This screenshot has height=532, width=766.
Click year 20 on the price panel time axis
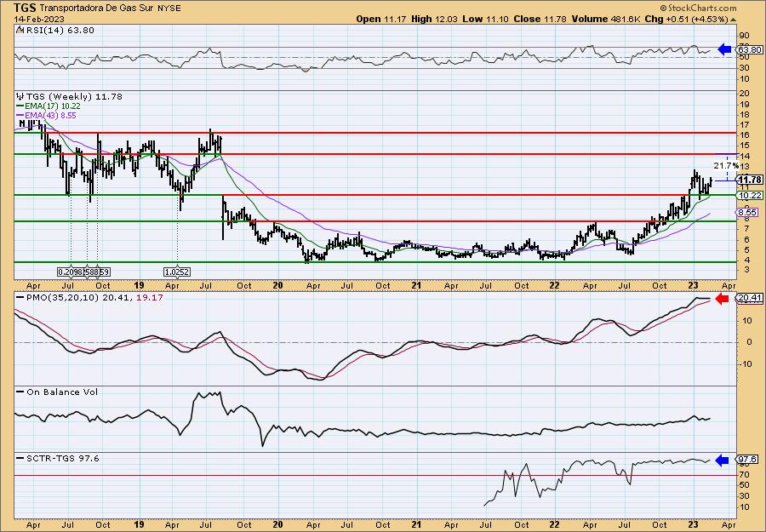click(278, 285)
